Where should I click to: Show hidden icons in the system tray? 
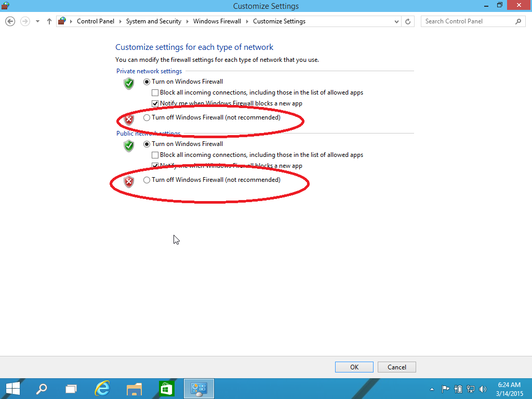[432, 389]
